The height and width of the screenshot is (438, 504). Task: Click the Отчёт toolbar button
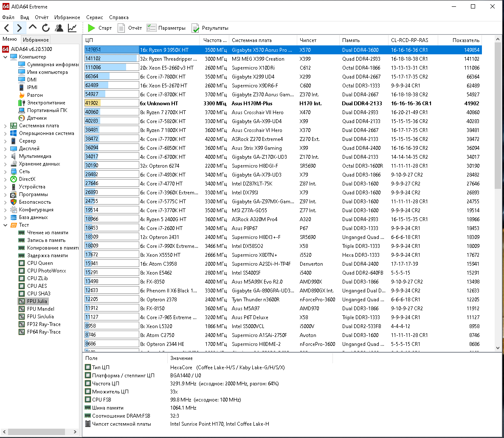tap(130, 28)
